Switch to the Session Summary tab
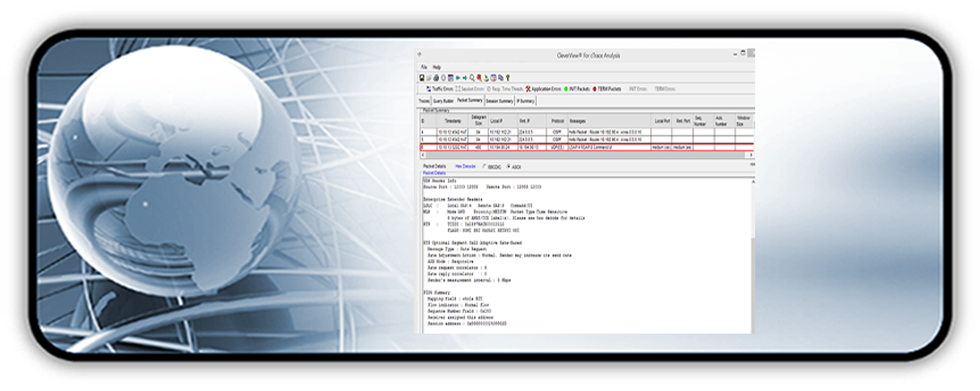The height and width of the screenshot is (391, 980). (500, 100)
